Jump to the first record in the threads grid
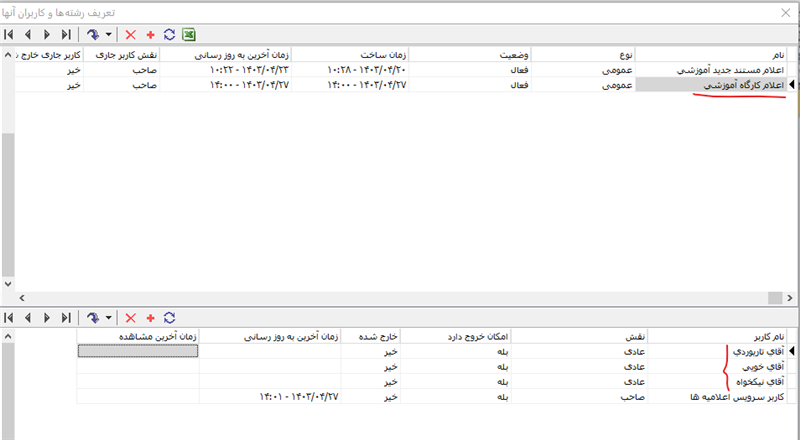800x440 pixels. (9, 34)
